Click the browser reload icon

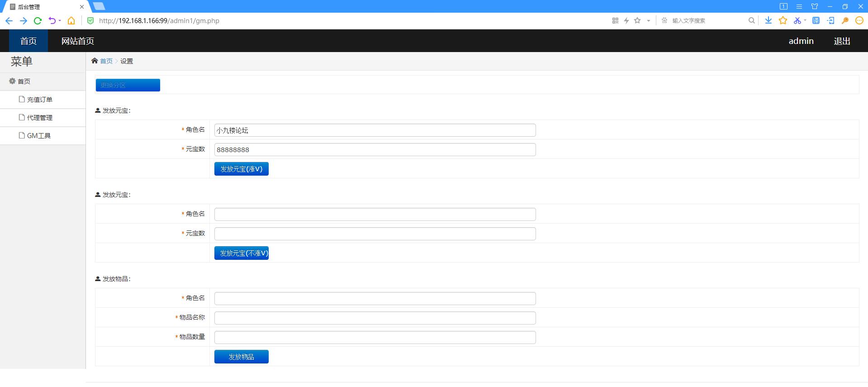coord(38,21)
